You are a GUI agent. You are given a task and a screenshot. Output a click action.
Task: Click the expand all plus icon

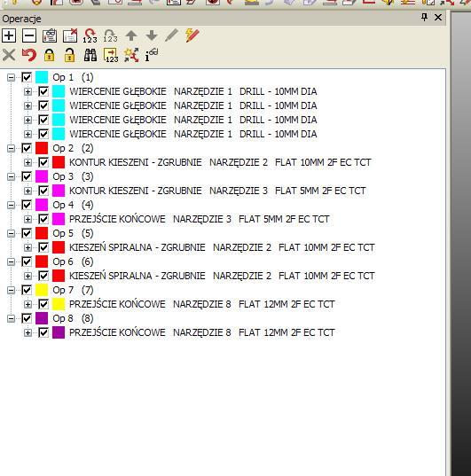pos(9,35)
